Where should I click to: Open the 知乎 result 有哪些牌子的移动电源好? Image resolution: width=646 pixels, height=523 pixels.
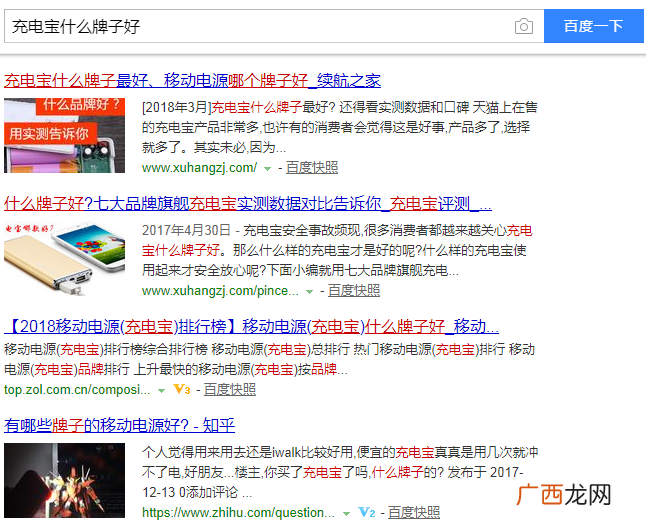(x=119, y=425)
